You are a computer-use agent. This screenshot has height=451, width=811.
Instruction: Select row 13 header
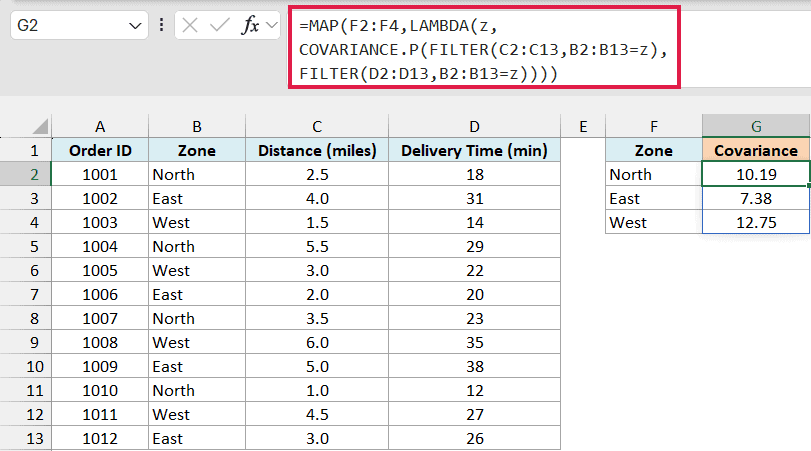(x=25, y=439)
